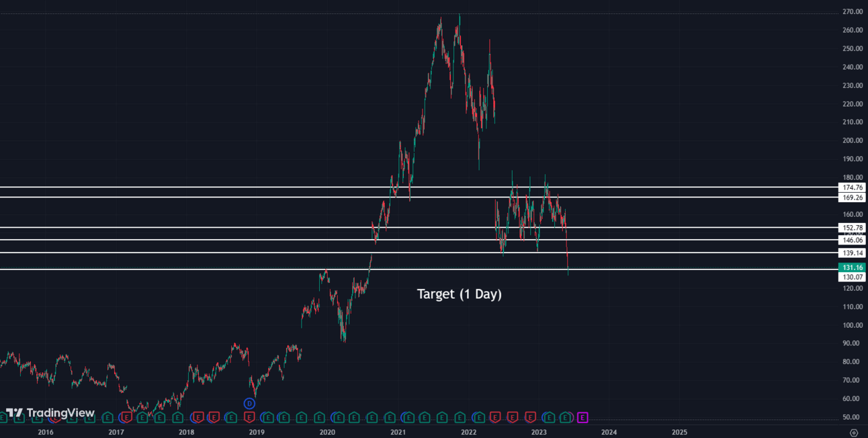Click the green 131.16 current price label
This screenshot has width=868, height=438.
851,267
